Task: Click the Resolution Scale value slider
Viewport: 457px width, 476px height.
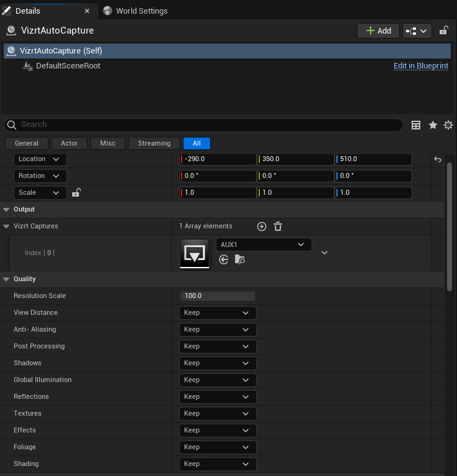Action: coord(218,296)
